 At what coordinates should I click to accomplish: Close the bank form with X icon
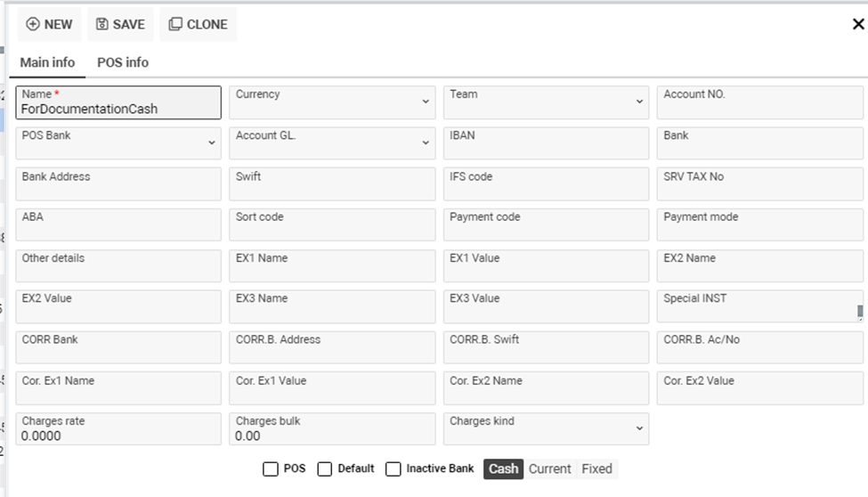pyautogui.click(x=857, y=25)
